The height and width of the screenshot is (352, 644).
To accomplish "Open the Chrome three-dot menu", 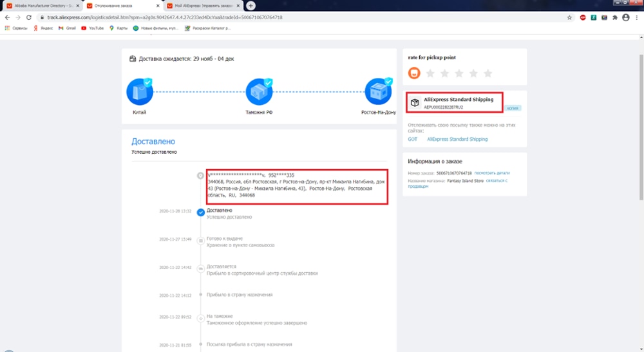I will point(637,17).
